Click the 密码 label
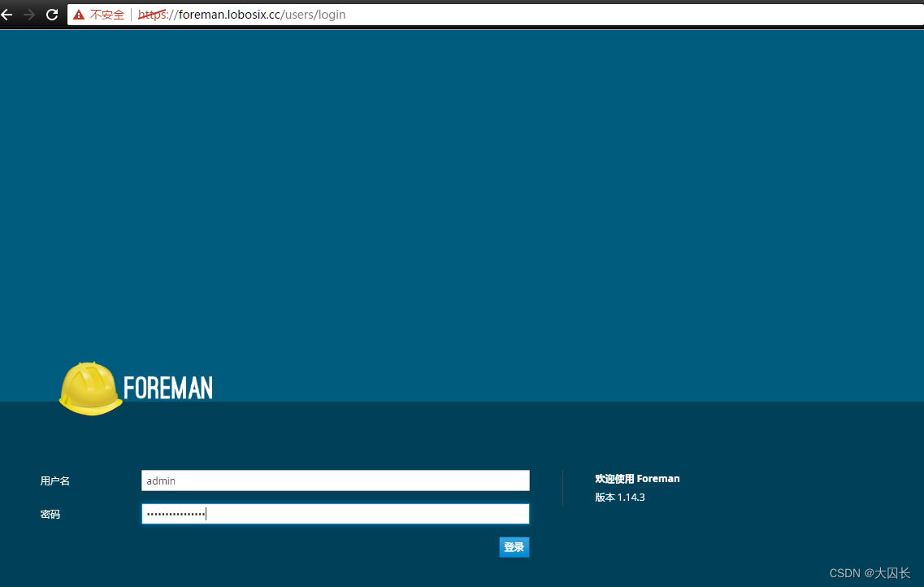Screen dimensions: 924x587 50,515
